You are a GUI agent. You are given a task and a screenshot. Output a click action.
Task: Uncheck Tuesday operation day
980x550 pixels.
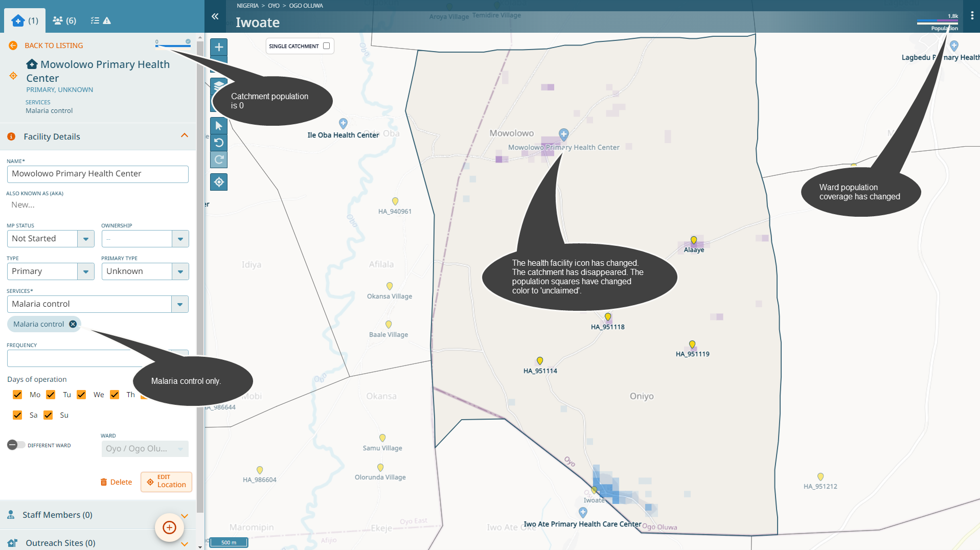click(x=51, y=395)
